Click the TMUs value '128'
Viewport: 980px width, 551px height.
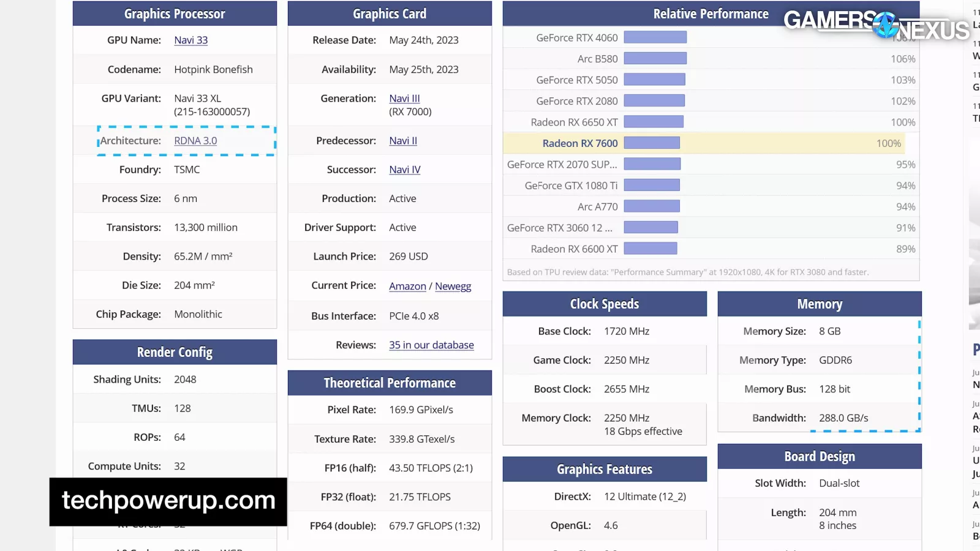pyautogui.click(x=183, y=408)
